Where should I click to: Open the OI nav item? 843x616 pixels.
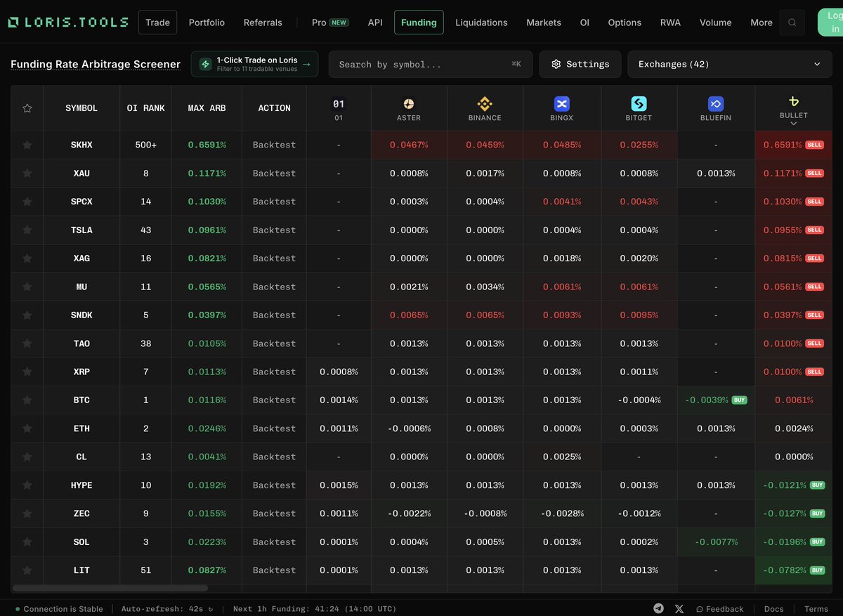point(584,22)
